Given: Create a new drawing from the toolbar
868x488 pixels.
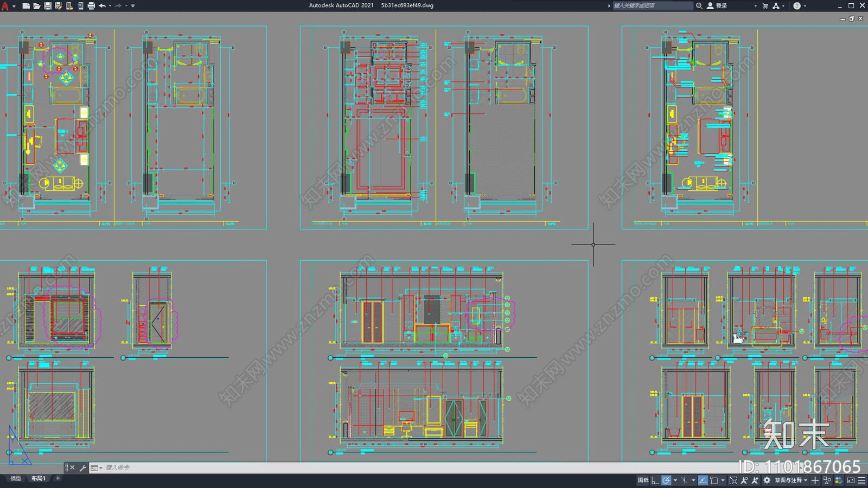Looking at the screenshot, I should 25,6.
